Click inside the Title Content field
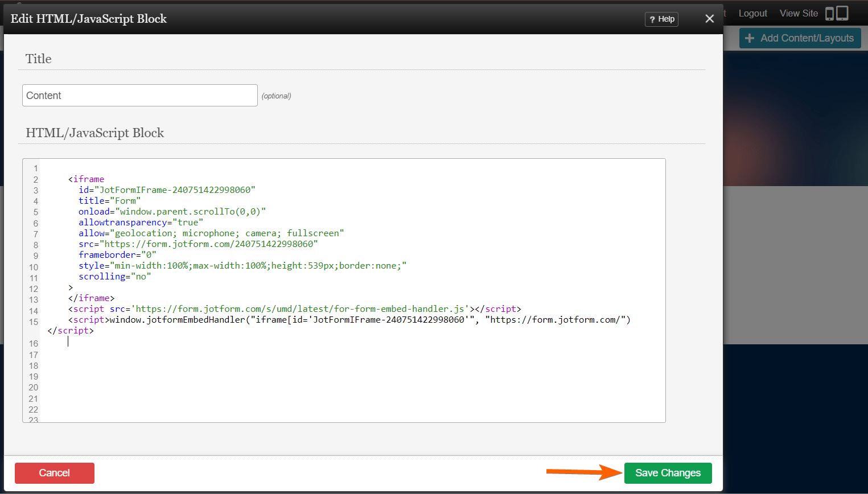Screen dimensions: 868x494 pyautogui.click(x=139, y=95)
